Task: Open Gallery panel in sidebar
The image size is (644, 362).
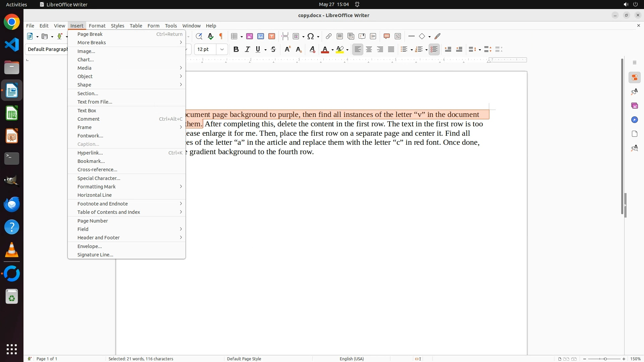Action: 634,106
